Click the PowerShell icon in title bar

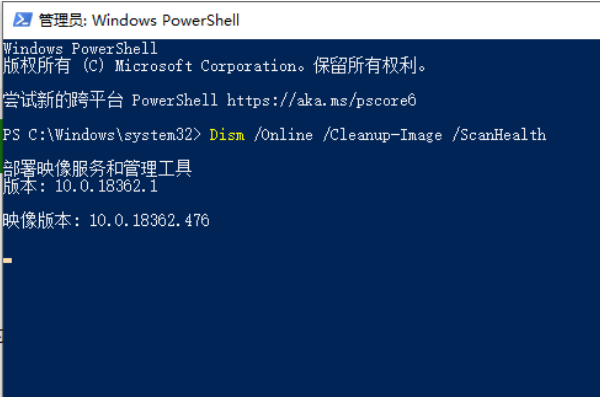18,19
